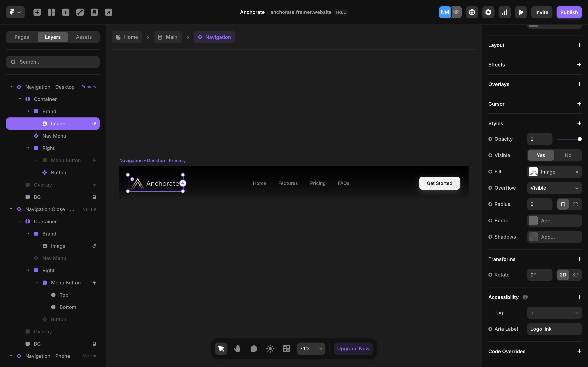The height and width of the screenshot is (367, 588).
Task: Select the comment tool in bottom bar
Action: (254, 349)
